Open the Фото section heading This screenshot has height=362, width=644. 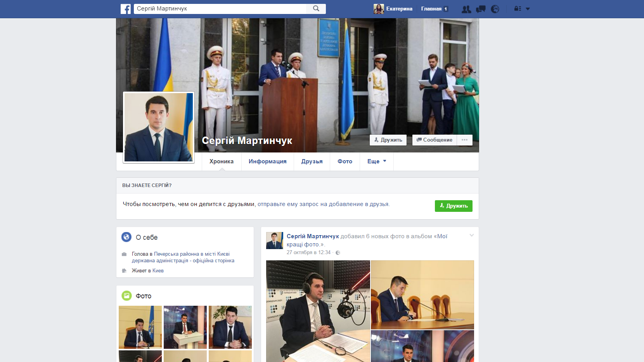[x=144, y=296]
